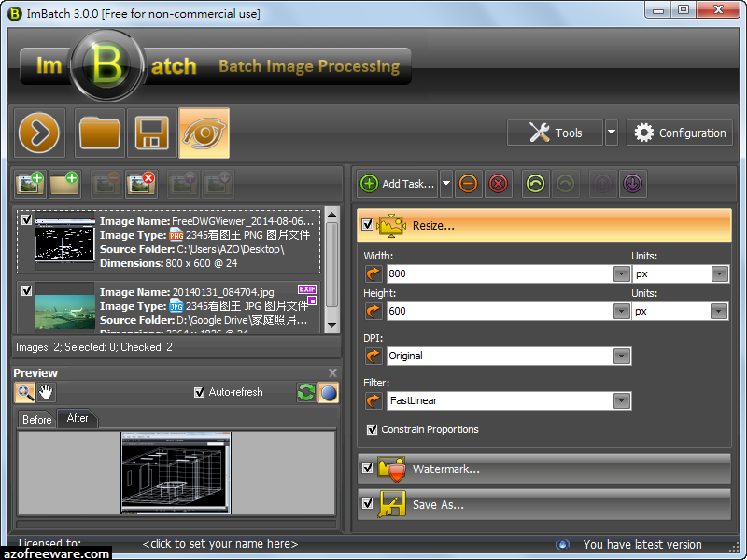747x560 pixels.
Task: Select the hand pan tool in Preview
Action: coord(46,392)
